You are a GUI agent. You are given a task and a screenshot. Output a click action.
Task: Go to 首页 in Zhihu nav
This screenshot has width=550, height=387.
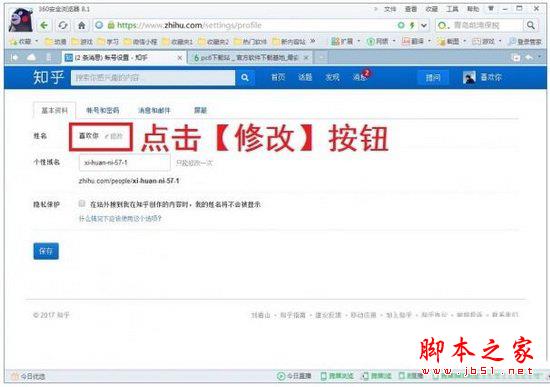point(278,78)
